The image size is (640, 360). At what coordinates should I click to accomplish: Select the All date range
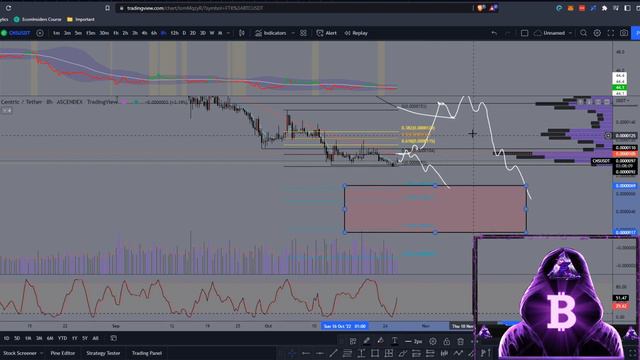[x=95, y=338]
